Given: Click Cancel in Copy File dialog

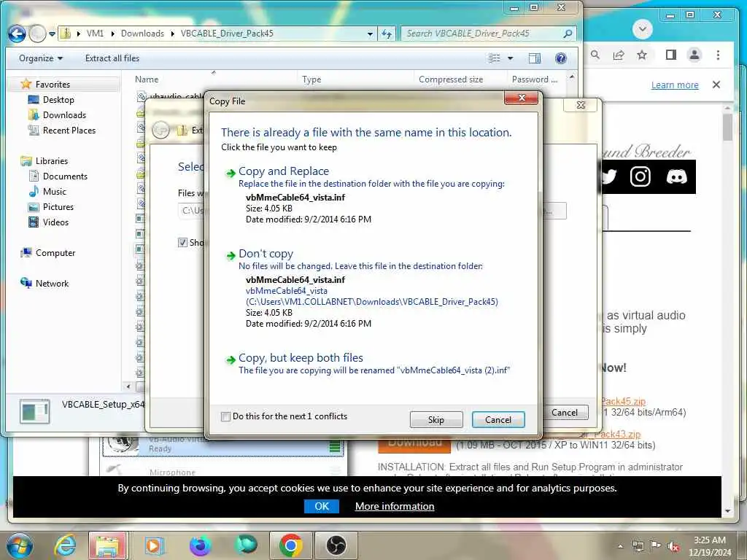Looking at the screenshot, I should [498, 419].
